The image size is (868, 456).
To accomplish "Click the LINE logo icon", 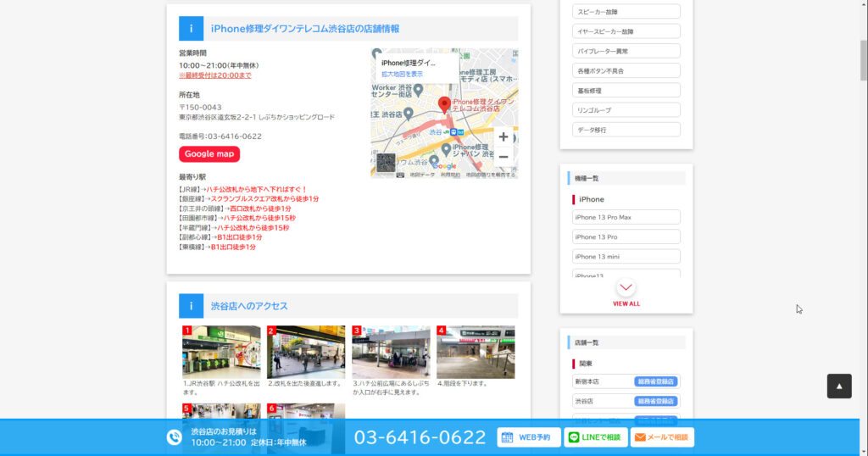I will tap(574, 437).
